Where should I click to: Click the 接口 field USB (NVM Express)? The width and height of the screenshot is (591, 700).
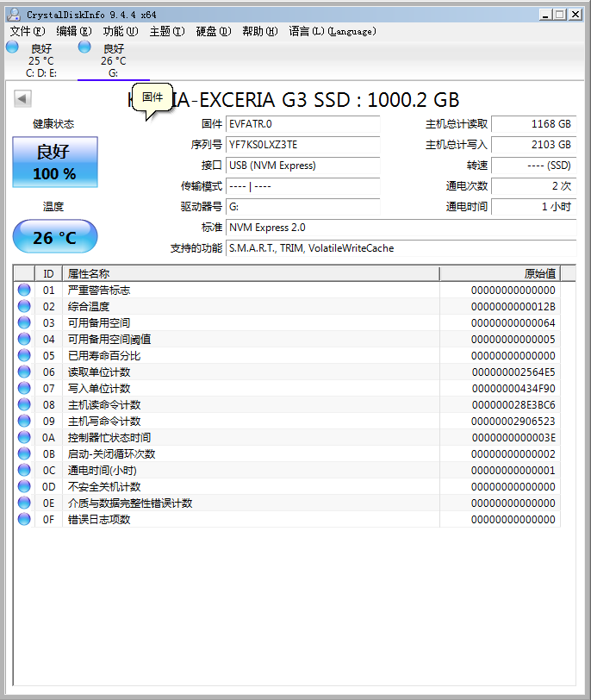click(x=303, y=166)
